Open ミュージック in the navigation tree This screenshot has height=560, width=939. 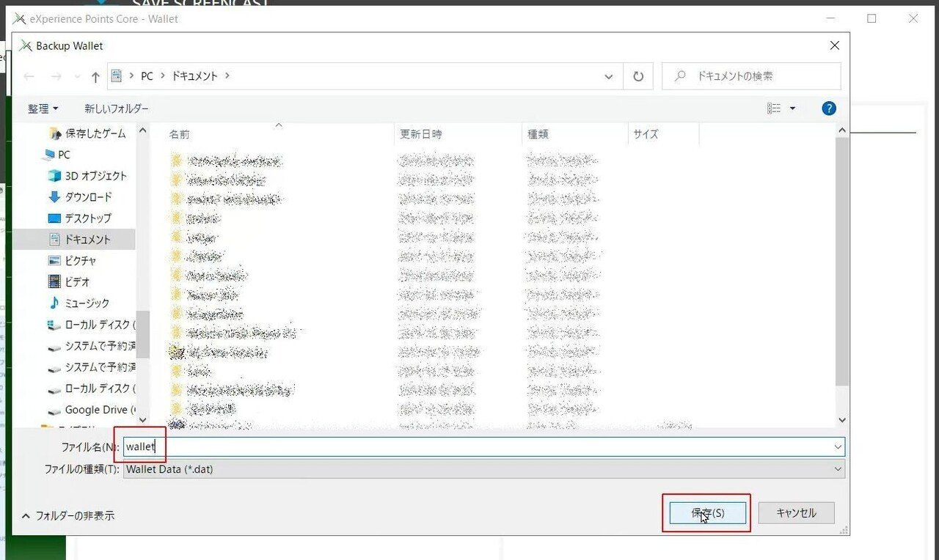[78, 303]
